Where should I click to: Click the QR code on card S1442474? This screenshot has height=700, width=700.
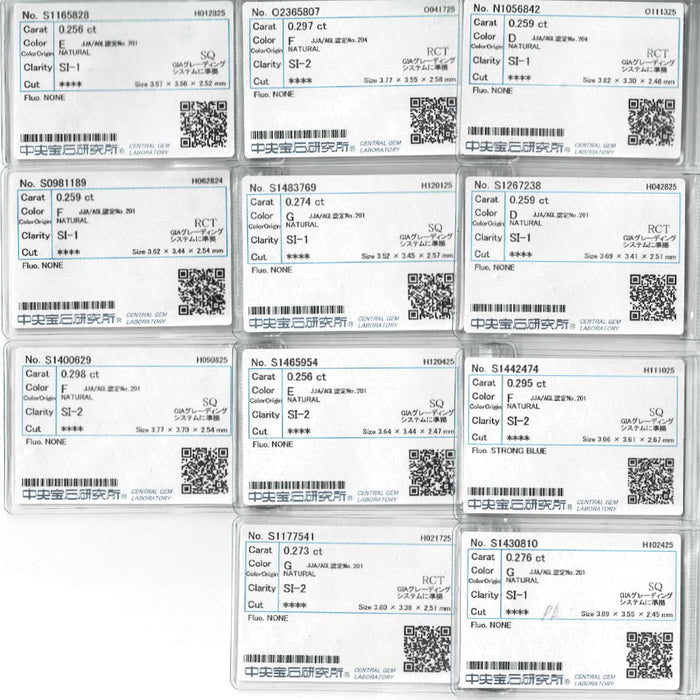[x=651, y=481]
